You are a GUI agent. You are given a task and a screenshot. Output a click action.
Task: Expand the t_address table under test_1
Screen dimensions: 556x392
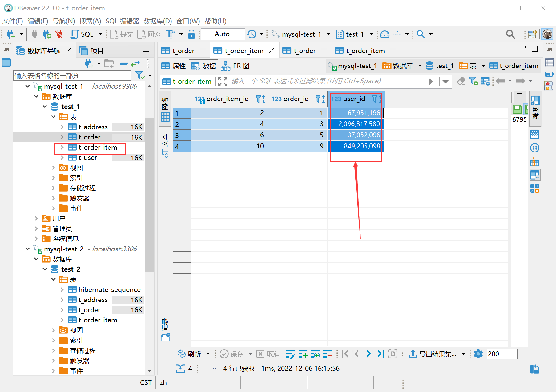[62, 127]
